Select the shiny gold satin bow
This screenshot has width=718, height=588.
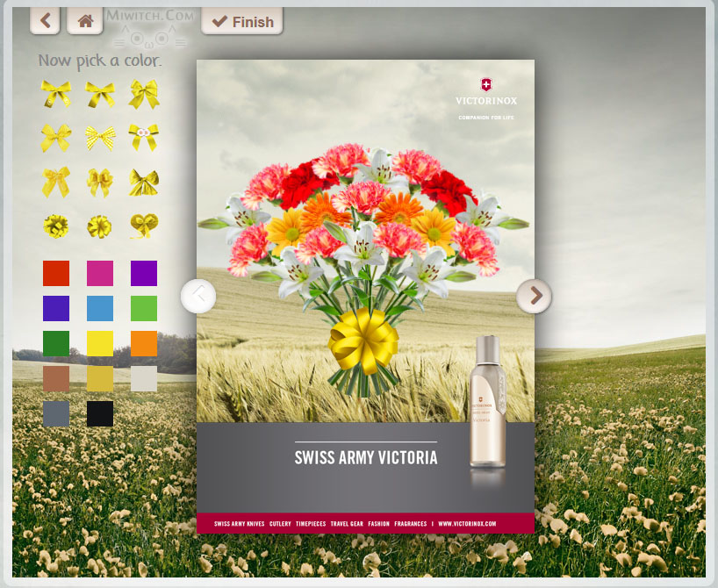click(x=145, y=182)
